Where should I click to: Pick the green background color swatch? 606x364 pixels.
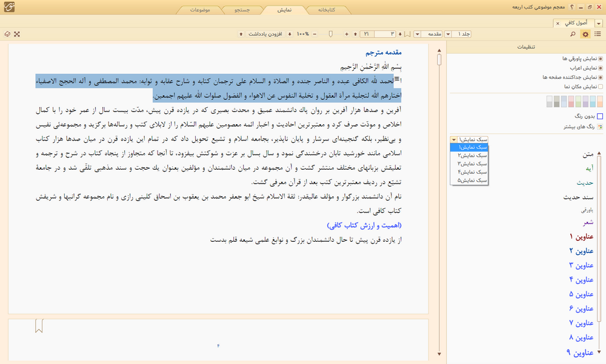point(578,102)
